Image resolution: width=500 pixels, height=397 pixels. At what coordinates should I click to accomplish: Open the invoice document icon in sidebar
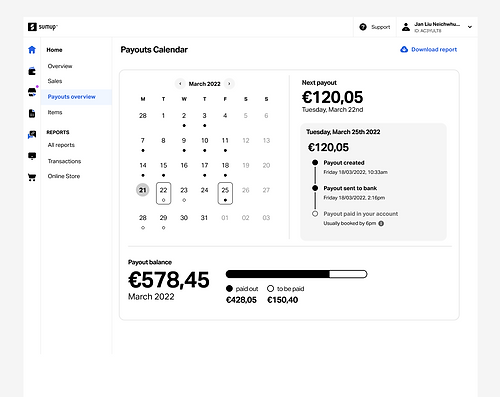click(32, 113)
